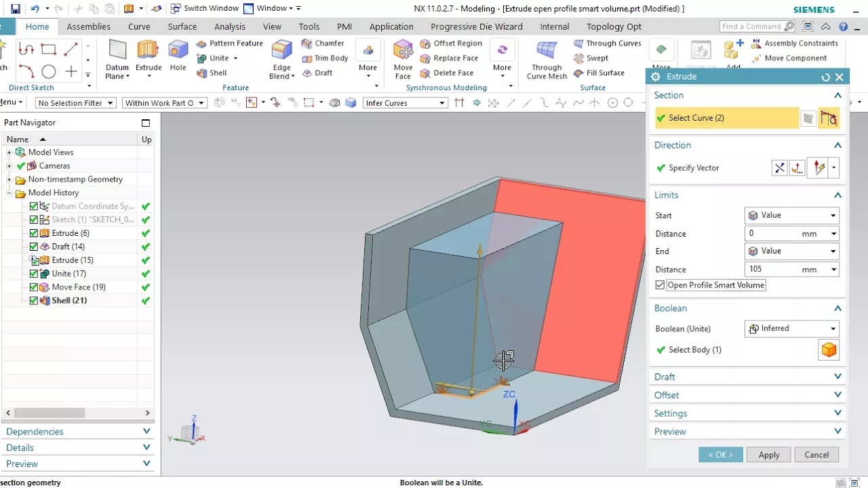Toggle the Extrude (15) checkbox
868x488 pixels.
coord(34,260)
